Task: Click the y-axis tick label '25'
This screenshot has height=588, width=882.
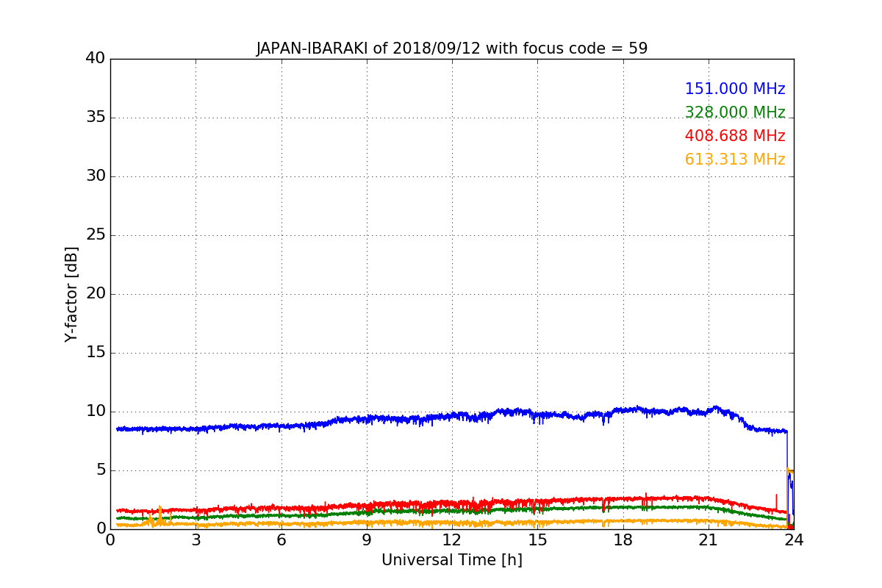Action: click(95, 235)
